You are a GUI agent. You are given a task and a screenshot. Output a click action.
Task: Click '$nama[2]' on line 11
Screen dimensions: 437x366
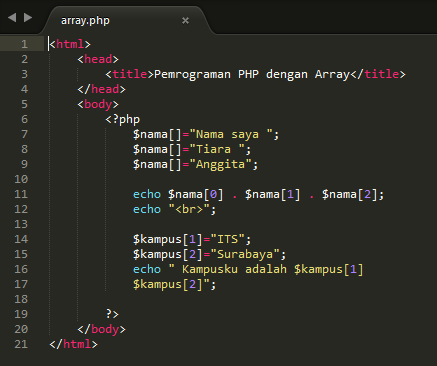(x=350, y=194)
